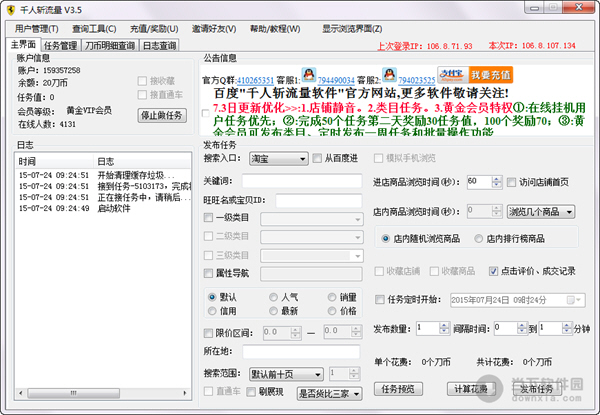The height and width of the screenshot is (415, 600).
Task: Open the 帮助/教程(W) menu
Action: [x=275, y=29]
